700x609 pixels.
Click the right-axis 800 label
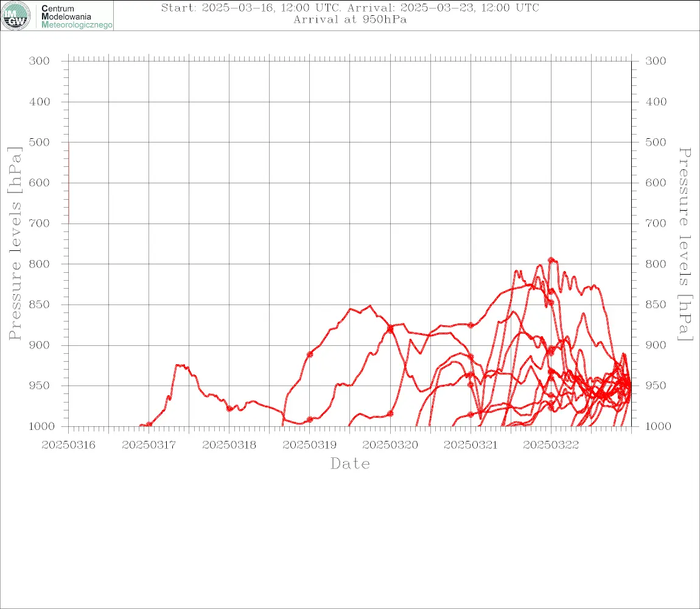pos(656,264)
